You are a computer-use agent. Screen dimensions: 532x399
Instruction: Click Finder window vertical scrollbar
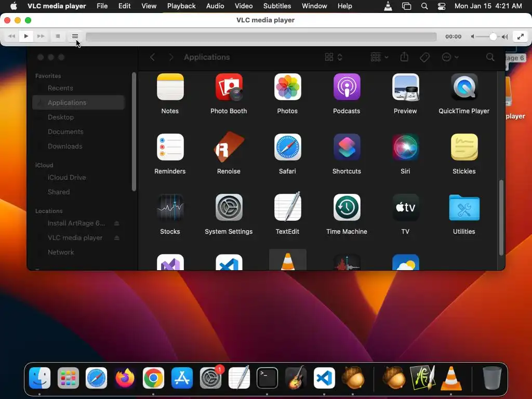501,218
